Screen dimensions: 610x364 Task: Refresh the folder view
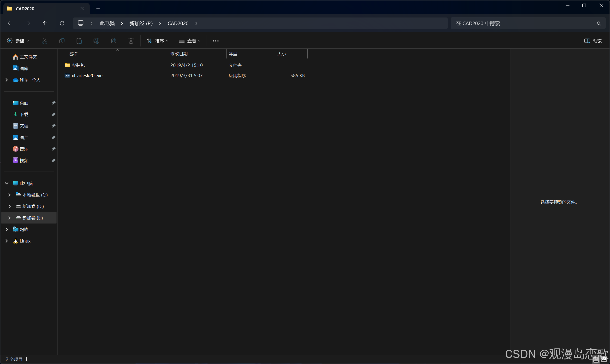pos(62,23)
